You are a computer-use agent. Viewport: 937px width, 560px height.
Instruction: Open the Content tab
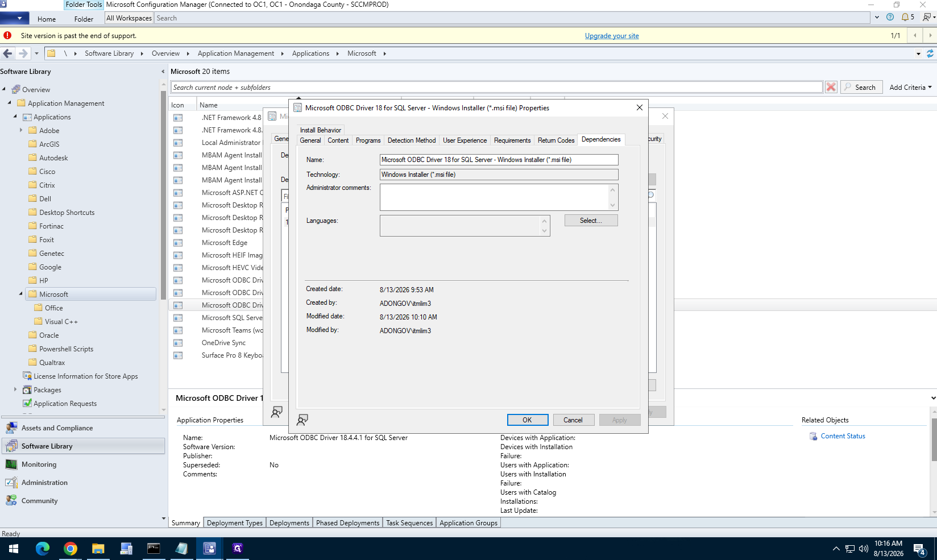point(338,140)
